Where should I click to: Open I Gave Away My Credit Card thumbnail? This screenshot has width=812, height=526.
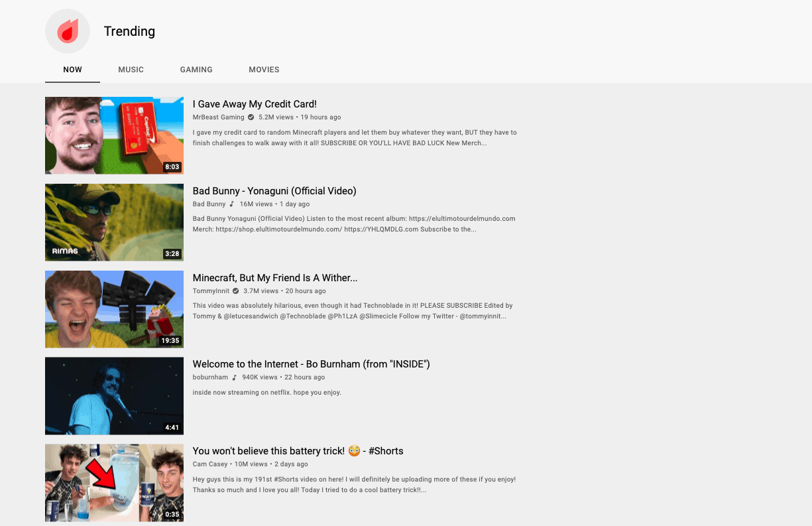[114, 135]
